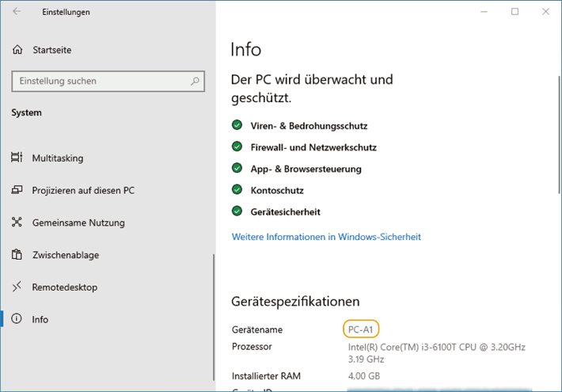562x392 pixels.
Task: Click the Info circle icon in sidebar
Action: 17,319
